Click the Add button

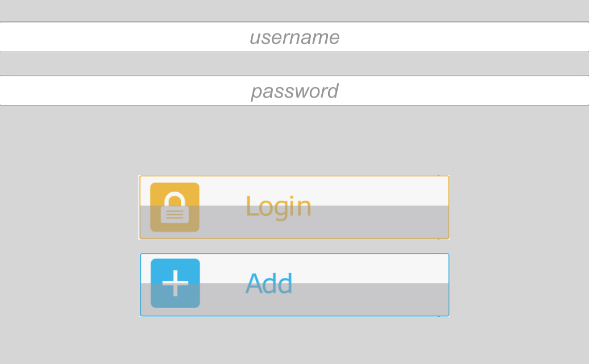294,285
